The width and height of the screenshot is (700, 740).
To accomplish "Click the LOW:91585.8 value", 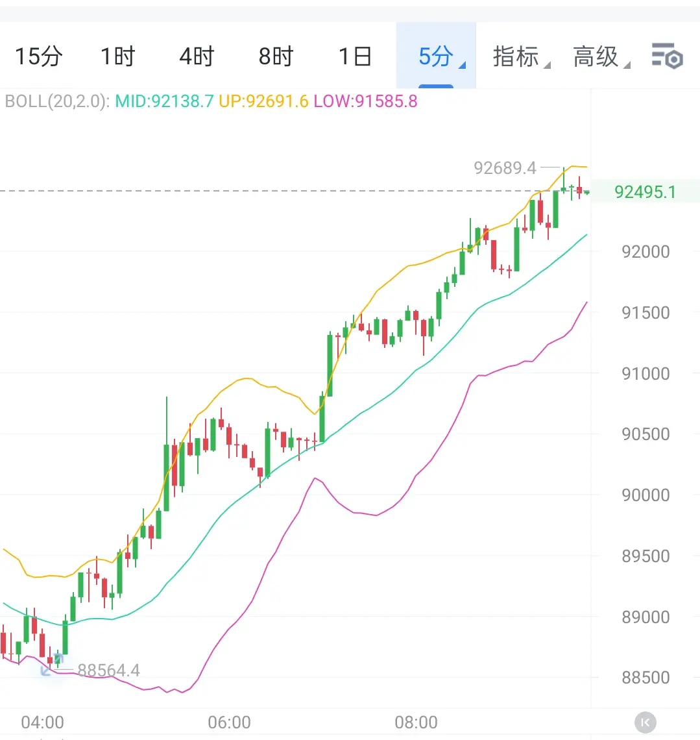I will (x=365, y=101).
